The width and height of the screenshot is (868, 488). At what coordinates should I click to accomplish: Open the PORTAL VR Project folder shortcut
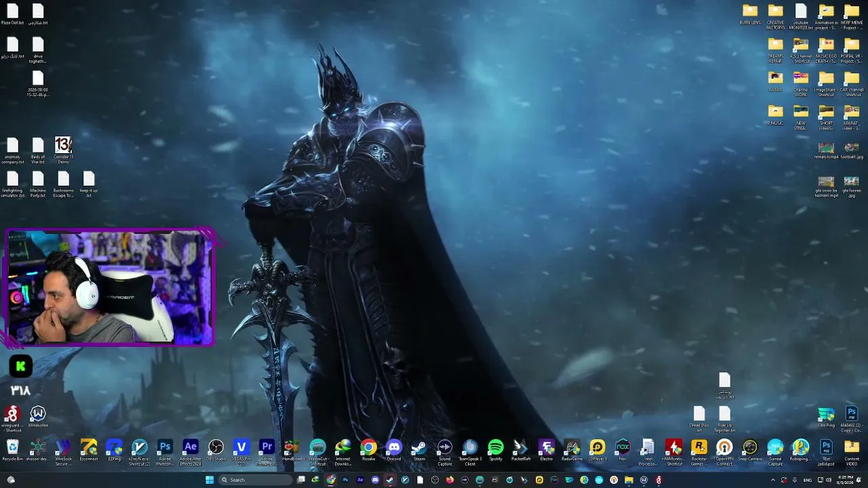852,51
